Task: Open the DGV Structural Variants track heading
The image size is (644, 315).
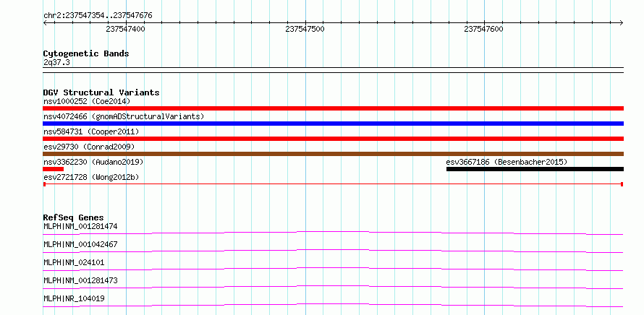Action: [x=101, y=92]
